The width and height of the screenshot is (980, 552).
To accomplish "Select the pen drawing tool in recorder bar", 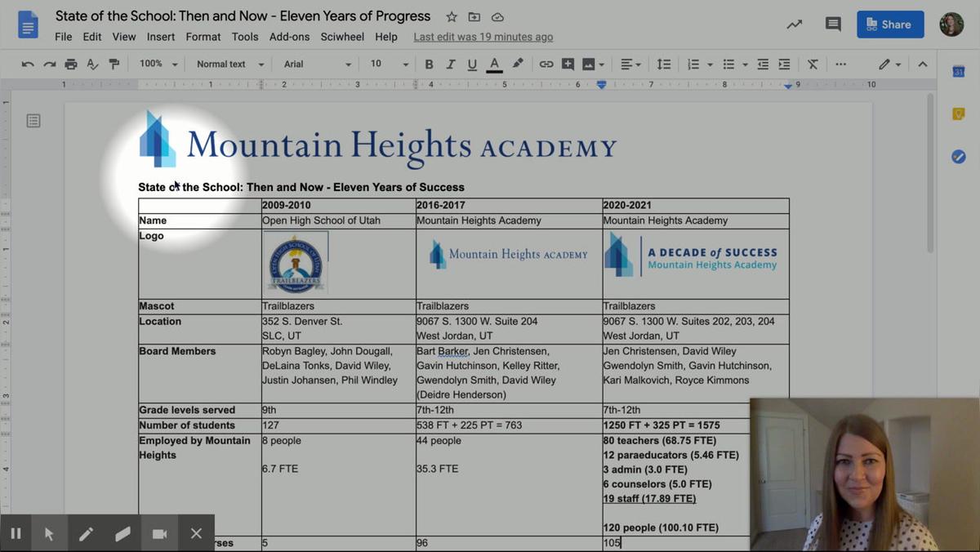I will [x=86, y=533].
